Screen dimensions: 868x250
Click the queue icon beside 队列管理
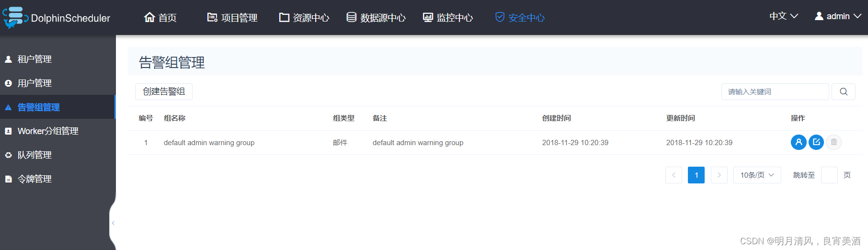point(8,155)
